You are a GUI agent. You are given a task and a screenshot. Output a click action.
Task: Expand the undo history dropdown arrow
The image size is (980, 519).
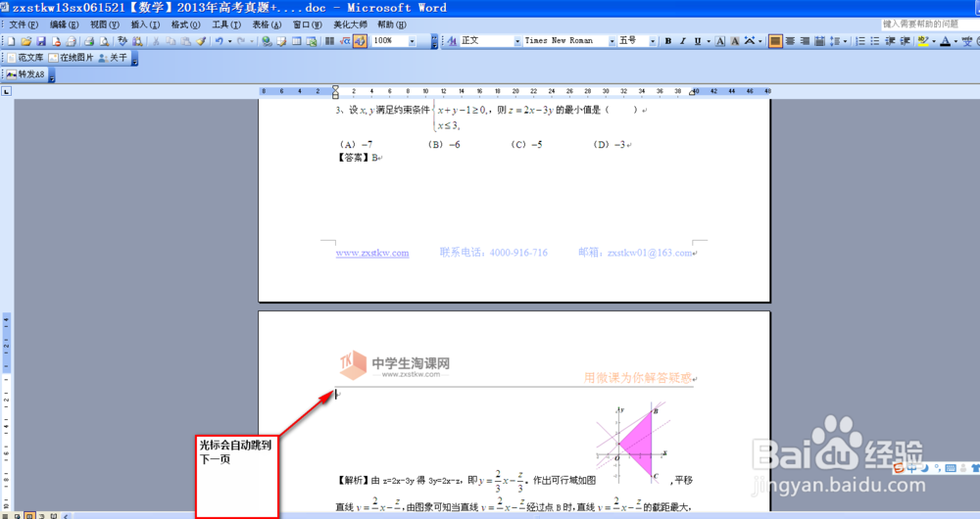click(x=229, y=41)
